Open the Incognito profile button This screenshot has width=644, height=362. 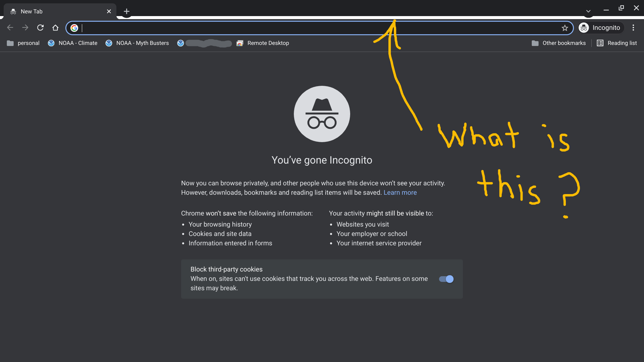[600, 28]
